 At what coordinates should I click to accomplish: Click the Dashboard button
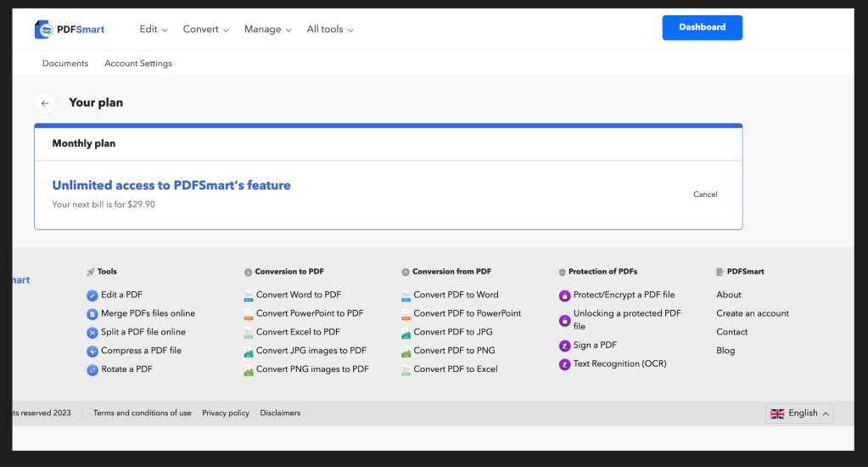pyautogui.click(x=702, y=27)
